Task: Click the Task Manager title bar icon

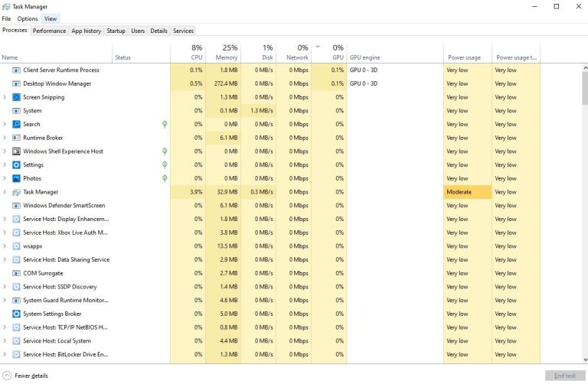Action: tap(6, 7)
